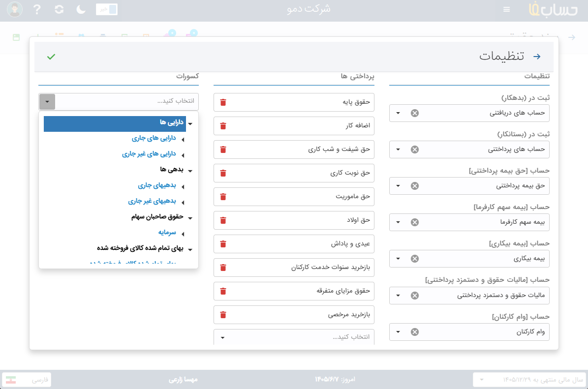Select بدهیهای غیر جاری account
Screen dimensions: 588x389
152,201
